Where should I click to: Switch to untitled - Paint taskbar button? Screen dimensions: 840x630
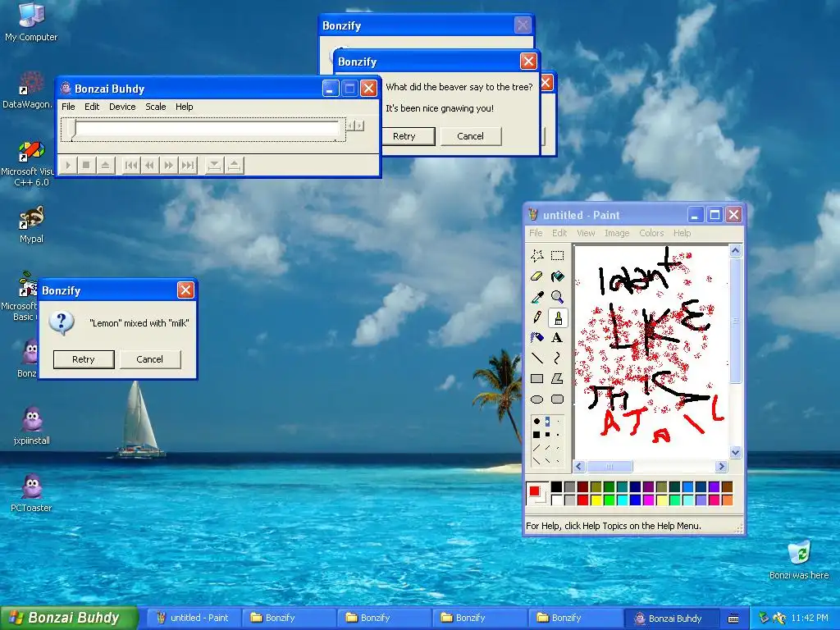click(194, 618)
